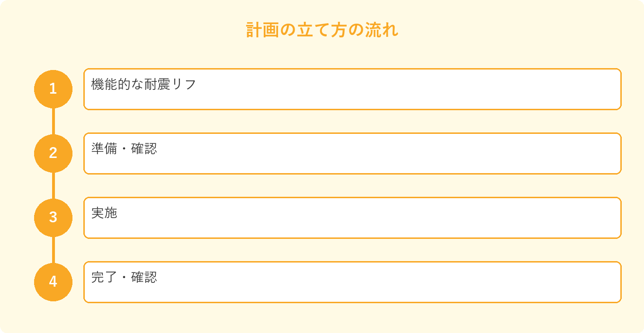Click the 流れ word in the heading

point(382,30)
